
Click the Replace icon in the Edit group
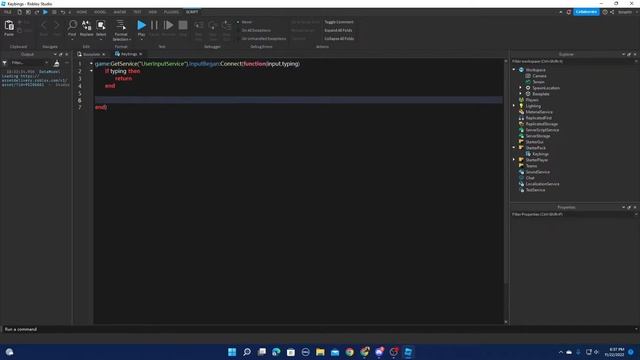(x=87, y=25)
